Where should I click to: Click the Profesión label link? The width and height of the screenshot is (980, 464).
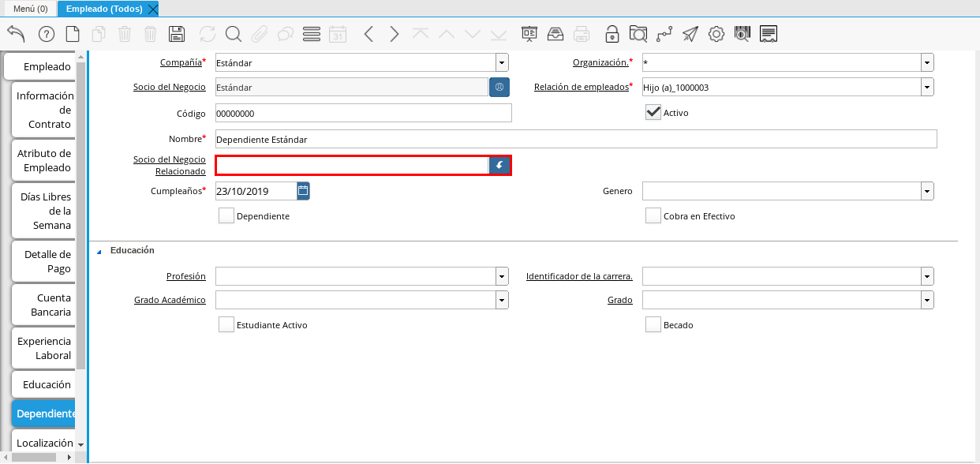point(185,276)
